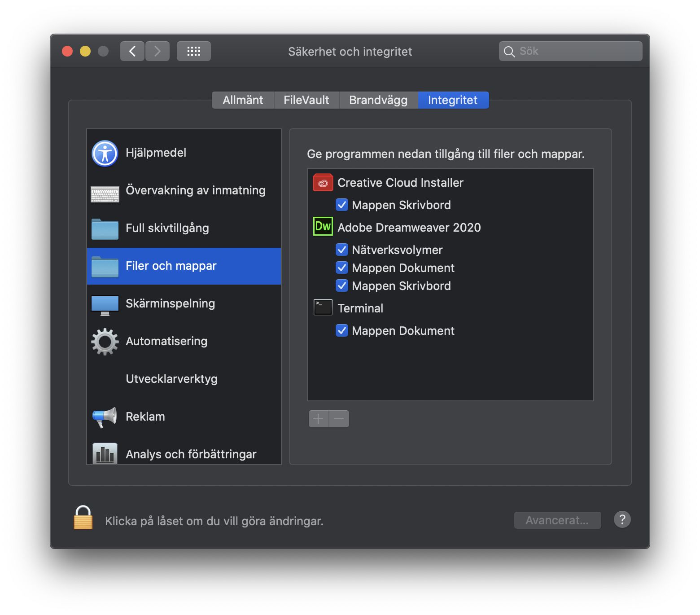Click the monitor icon for Skärminspelning

coord(105,305)
